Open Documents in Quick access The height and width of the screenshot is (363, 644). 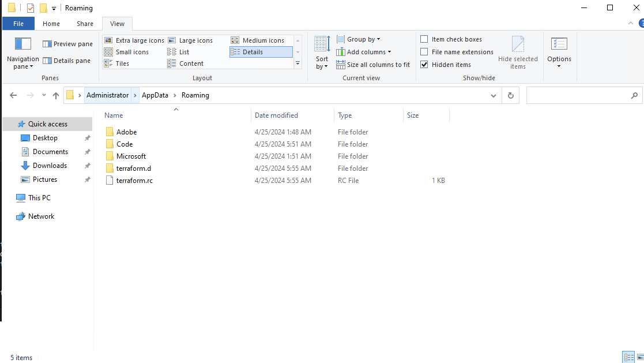tap(50, 152)
